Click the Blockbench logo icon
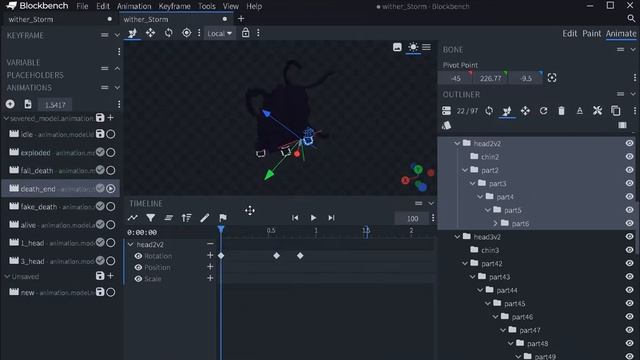 pos(11,6)
